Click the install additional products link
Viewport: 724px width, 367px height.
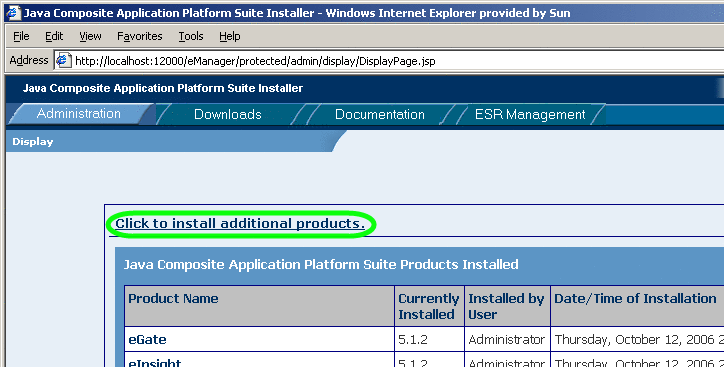[240, 224]
